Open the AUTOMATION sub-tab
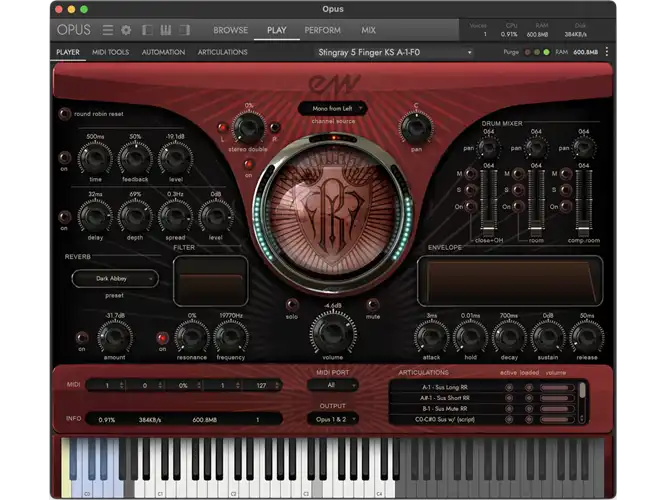 [163, 52]
